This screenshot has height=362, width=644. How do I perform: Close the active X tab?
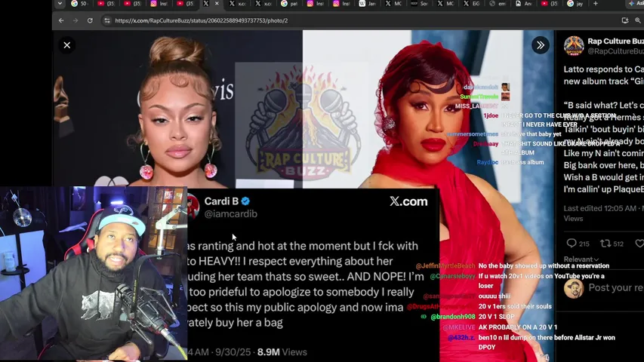[x=217, y=4]
